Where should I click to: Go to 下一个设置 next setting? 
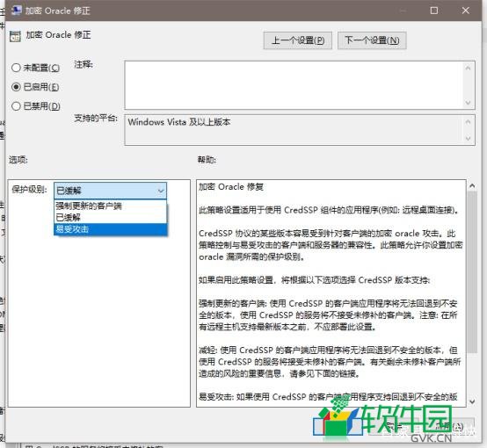[372, 40]
